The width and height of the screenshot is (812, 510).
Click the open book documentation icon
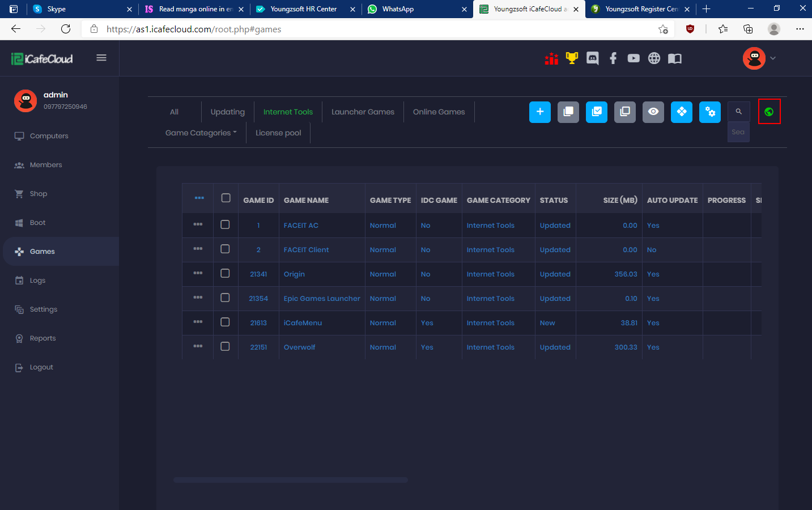click(x=674, y=58)
